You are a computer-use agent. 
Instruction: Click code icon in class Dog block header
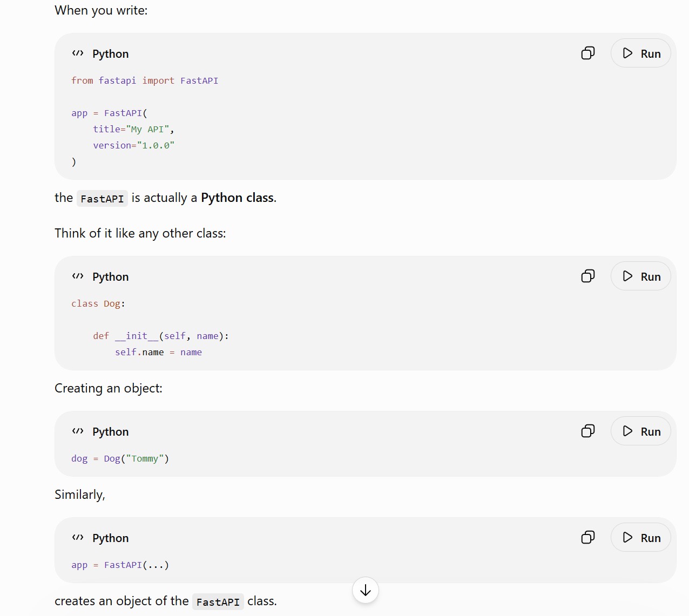pos(78,276)
